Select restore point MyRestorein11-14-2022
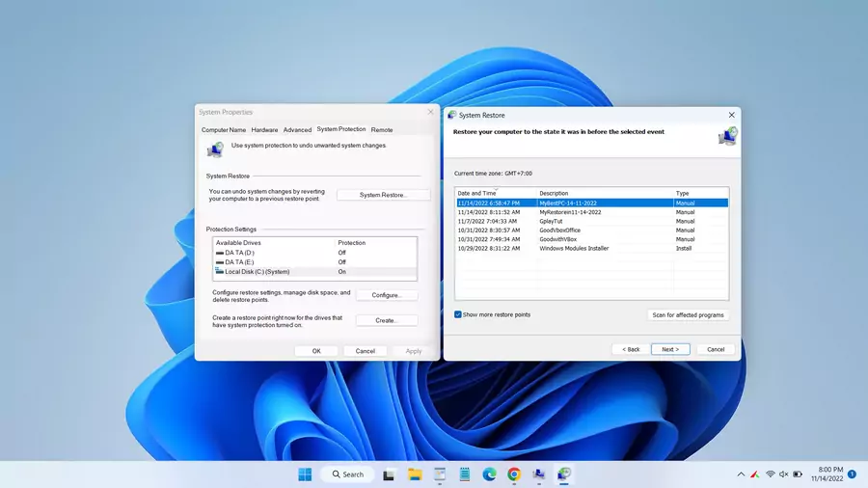This screenshot has height=488, width=868. [592, 212]
